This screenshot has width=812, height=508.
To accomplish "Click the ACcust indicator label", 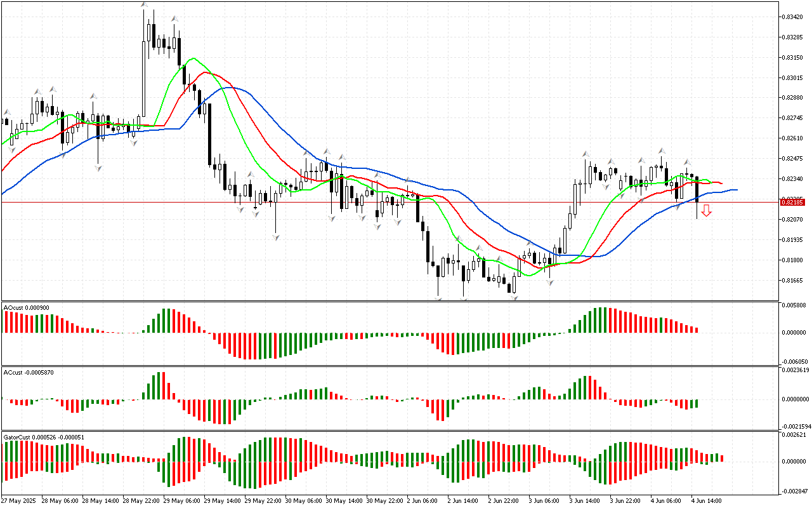I will pyautogui.click(x=28, y=372).
